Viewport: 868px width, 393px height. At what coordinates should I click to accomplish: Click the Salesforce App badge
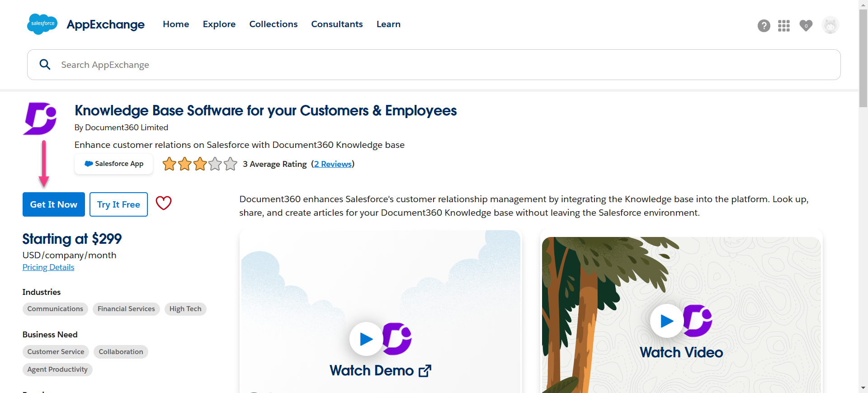coord(113,164)
